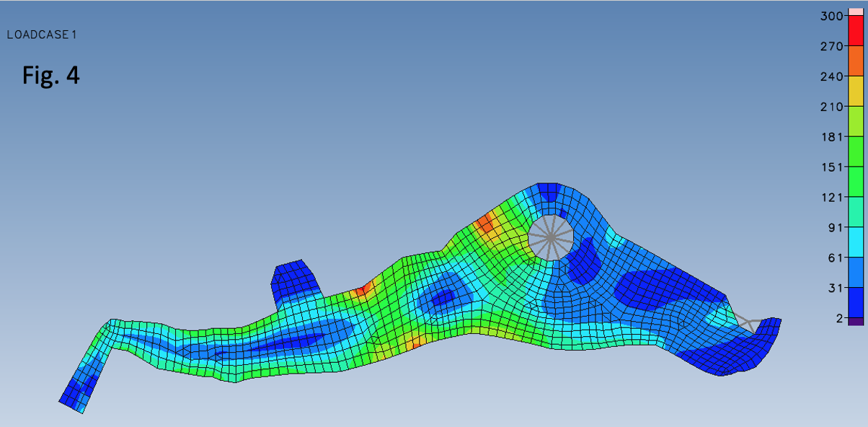Click the cyan legend band below 91

pyautogui.click(x=855, y=242)
